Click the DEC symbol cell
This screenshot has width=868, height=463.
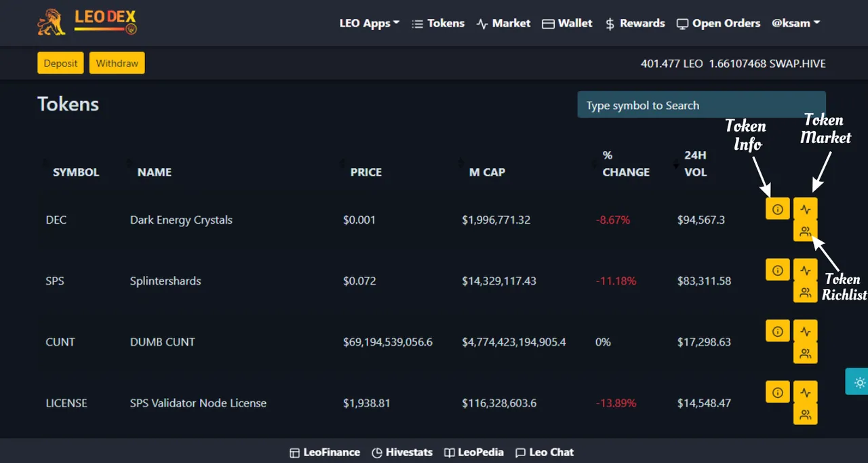[56, 220]
